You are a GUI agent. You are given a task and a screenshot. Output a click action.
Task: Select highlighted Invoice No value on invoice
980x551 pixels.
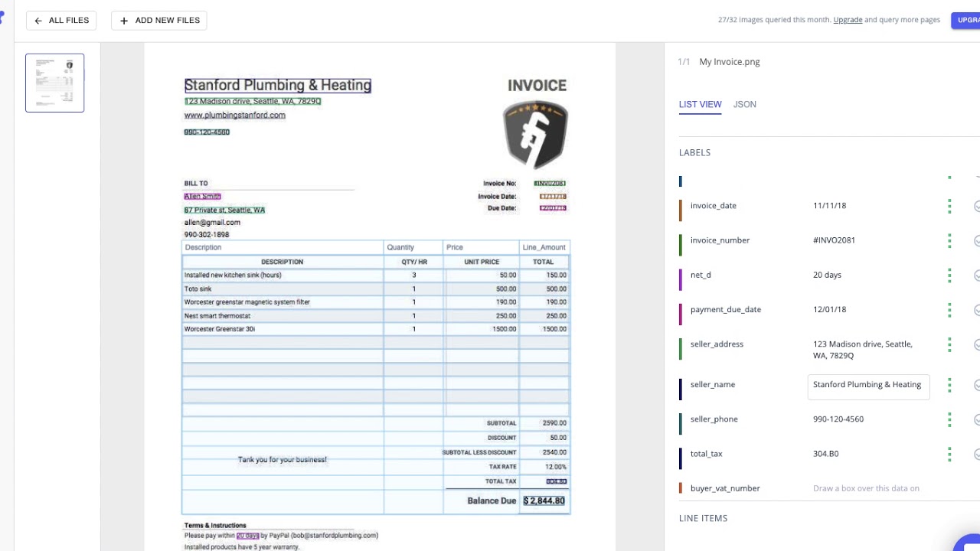pos(550,184)
